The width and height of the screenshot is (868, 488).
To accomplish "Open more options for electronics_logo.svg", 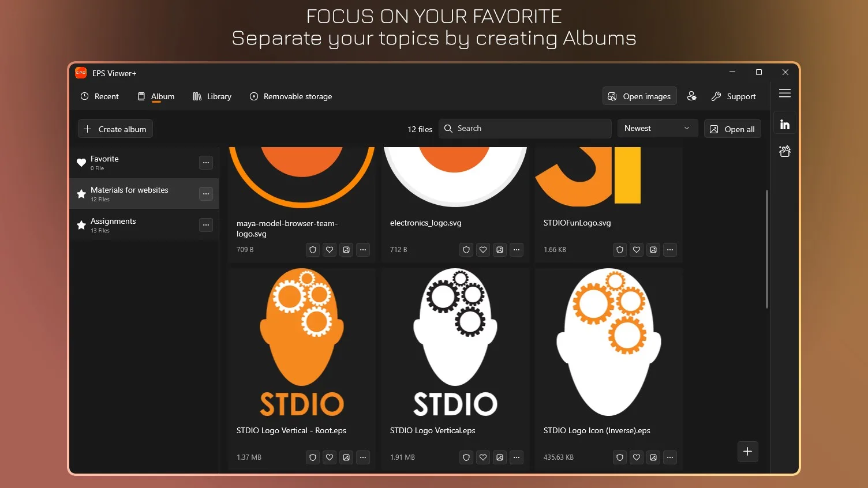I will click(517, 250).
